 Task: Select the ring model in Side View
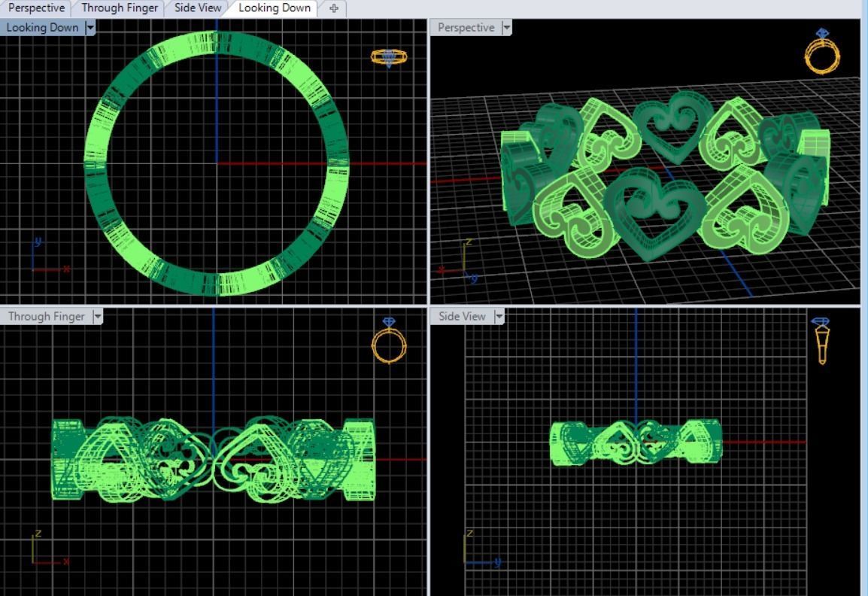point(636,442)
